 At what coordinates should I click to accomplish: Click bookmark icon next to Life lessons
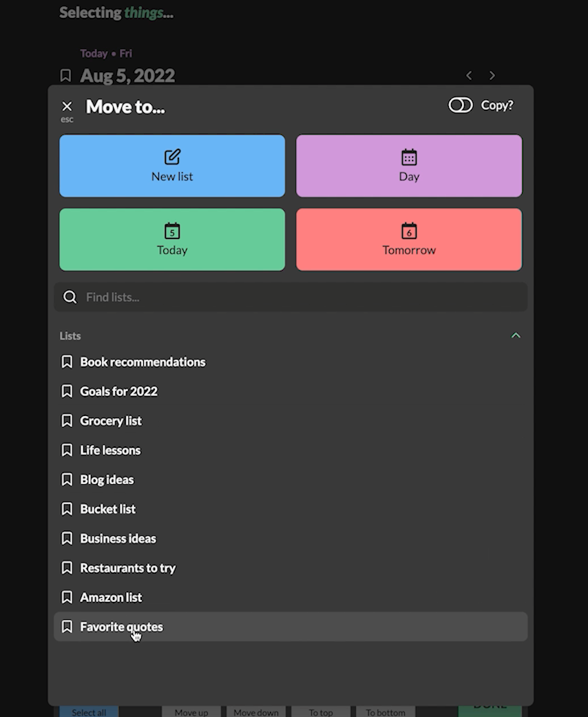[x=67, y=450]
